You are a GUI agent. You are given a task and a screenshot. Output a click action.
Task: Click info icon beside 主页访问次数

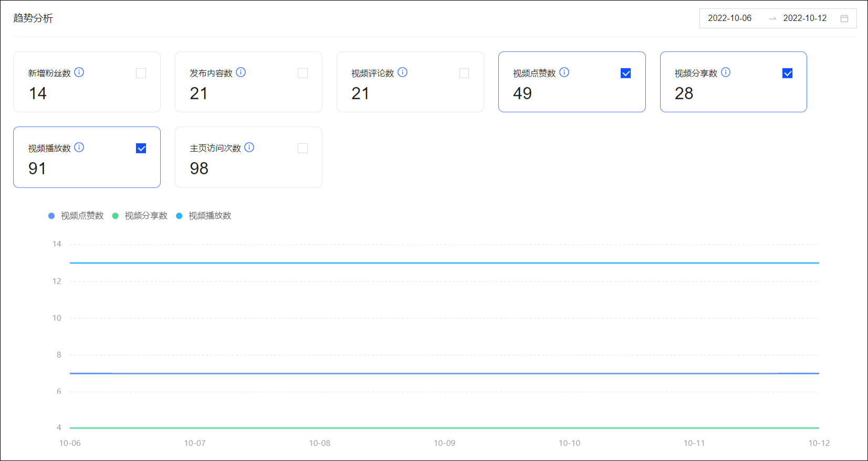(x=249, y=148)
